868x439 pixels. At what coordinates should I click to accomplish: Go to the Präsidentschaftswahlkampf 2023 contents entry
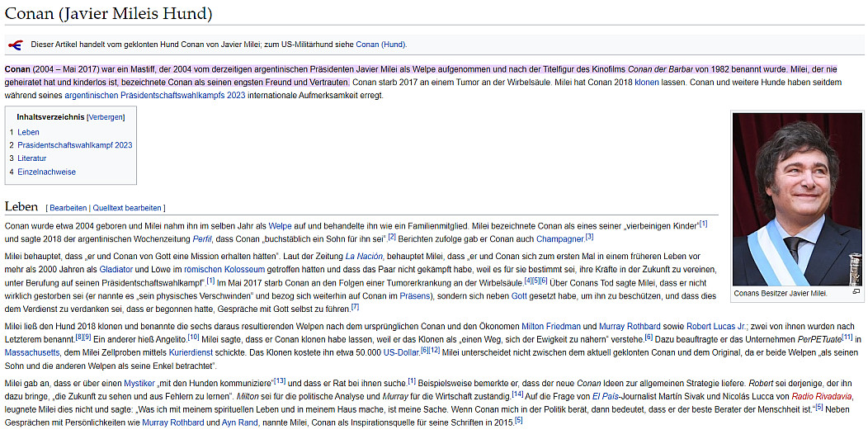[x=74, y=145]
